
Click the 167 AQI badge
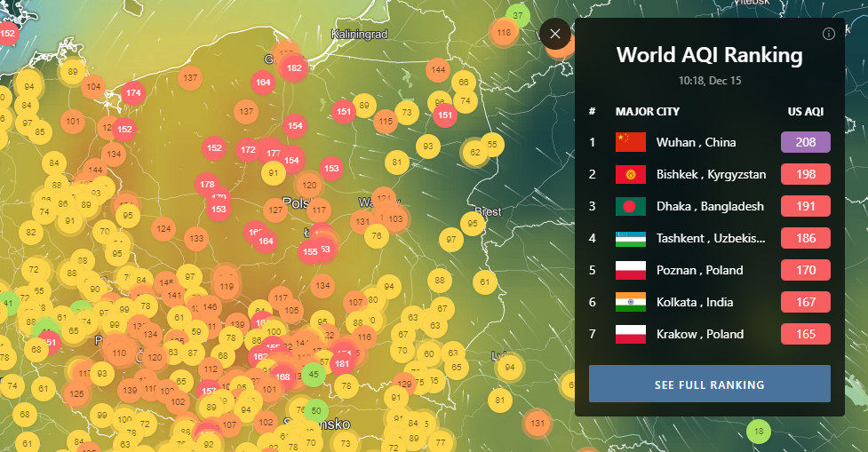click(x=806, y=302)
